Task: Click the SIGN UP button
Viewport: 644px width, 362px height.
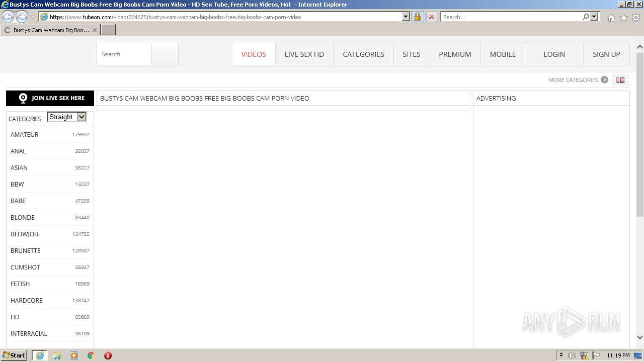Action: (606, 54)
